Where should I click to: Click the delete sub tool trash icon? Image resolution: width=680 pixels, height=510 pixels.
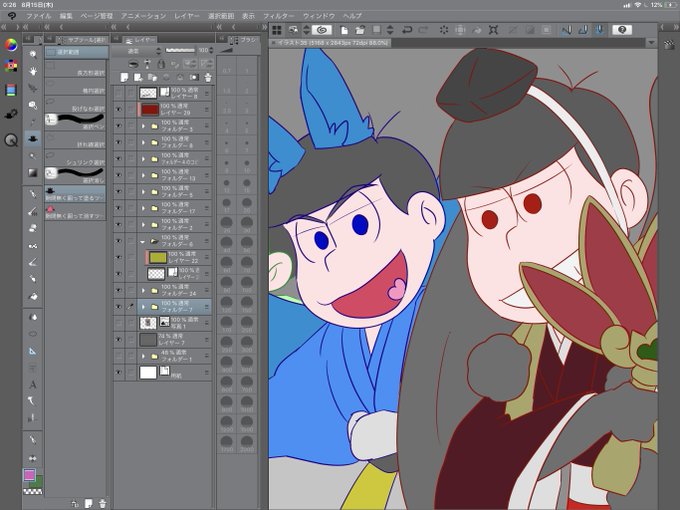click(x=102, y=503)
